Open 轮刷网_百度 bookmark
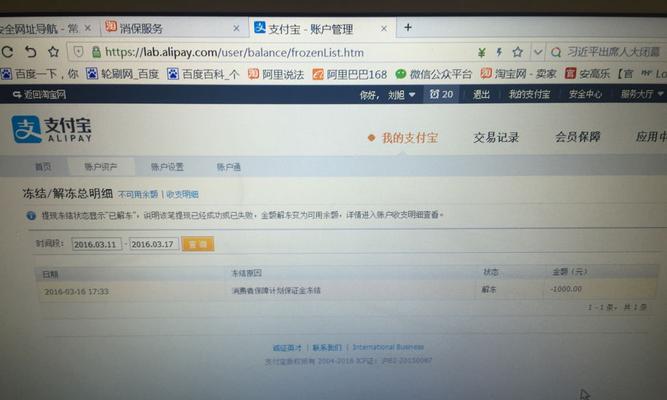Screen dimensions: 667x400 [x=123, y=74]
